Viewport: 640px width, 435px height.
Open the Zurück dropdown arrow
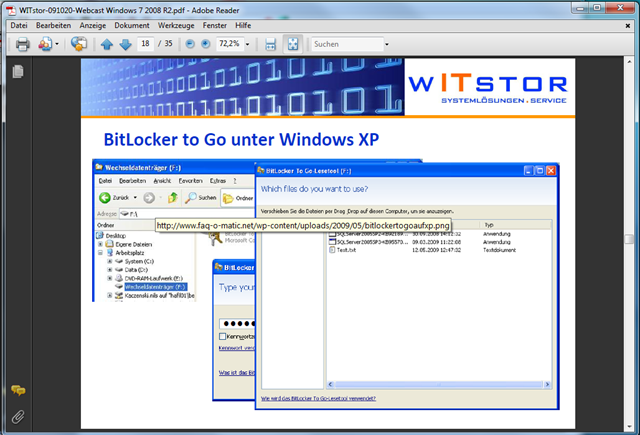tap(135, 198)
